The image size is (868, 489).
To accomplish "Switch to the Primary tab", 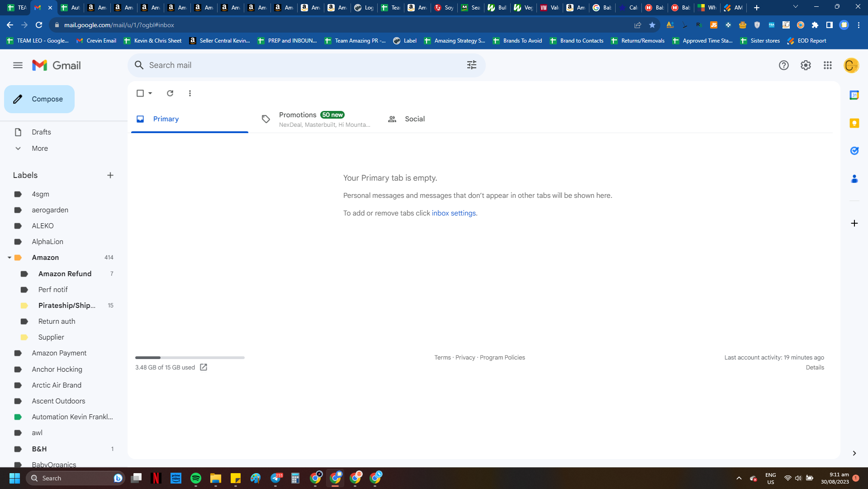I will [190, 119].
